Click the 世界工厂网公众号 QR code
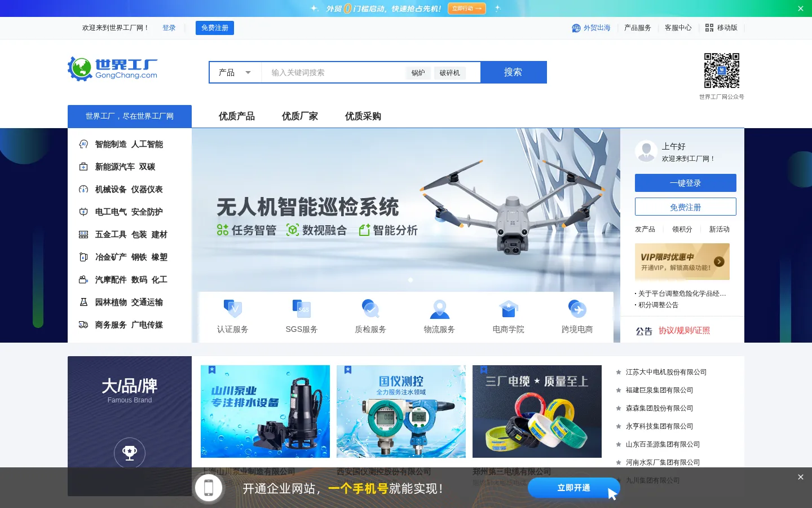Screen dimensions: 812x508 pyautogui.click(x=722, y=71)
